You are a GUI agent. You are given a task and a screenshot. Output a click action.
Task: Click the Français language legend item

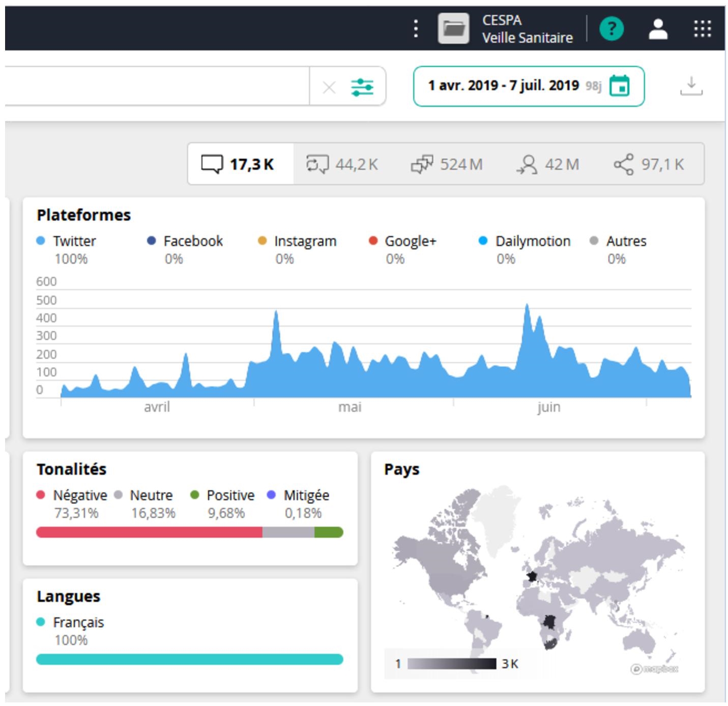point(70,631)
